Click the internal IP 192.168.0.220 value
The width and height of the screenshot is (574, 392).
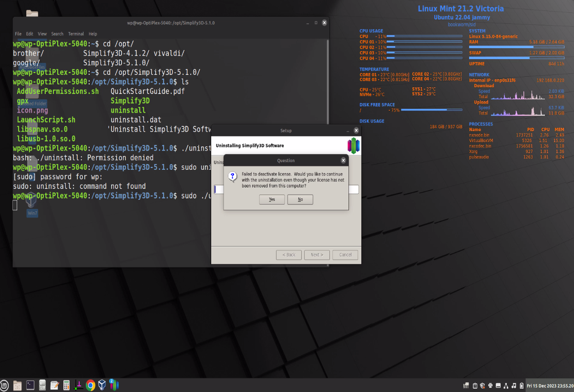pos(550,81)
